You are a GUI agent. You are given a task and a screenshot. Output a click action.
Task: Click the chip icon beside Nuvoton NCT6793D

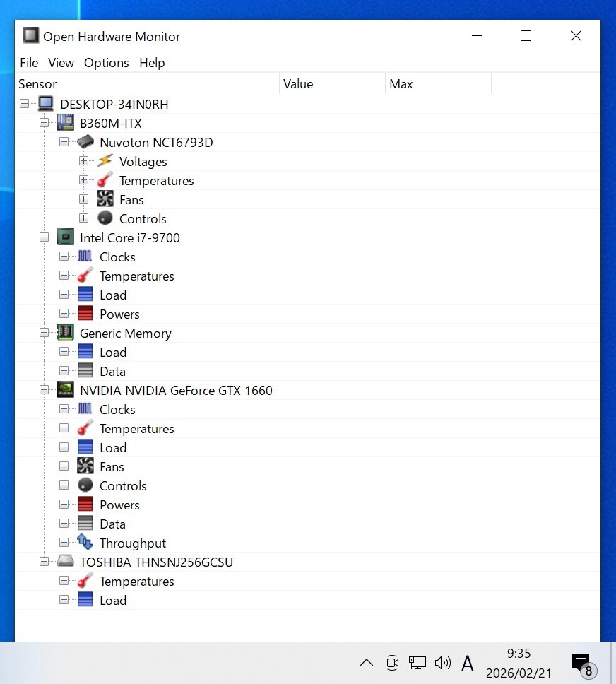85,142
